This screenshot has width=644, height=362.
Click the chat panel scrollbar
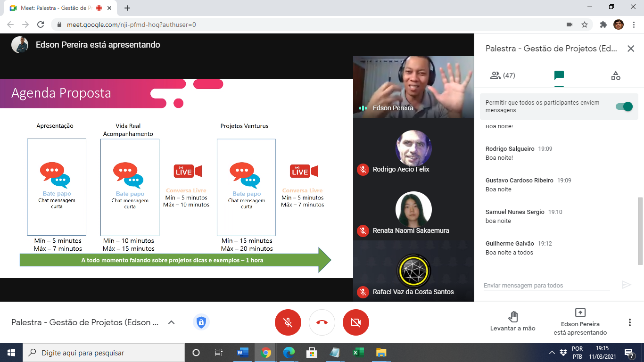(x=640, y=231)
